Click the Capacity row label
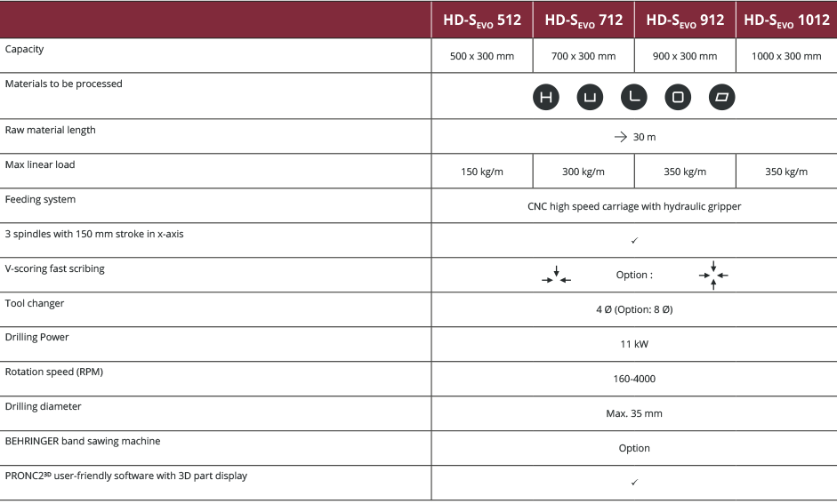Viewport: 837px width, 504px height. click(24, 49)
